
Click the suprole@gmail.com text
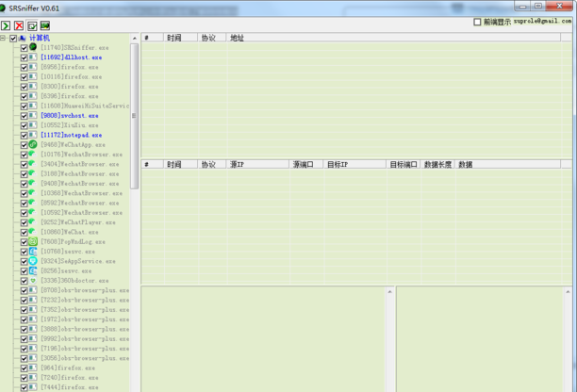click(542, 22)
